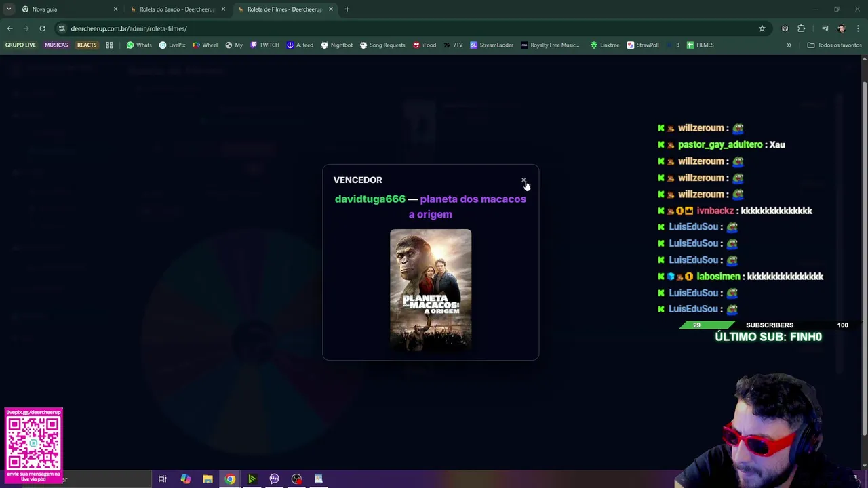Open the media controls icon
The image size is (868, 488).
click(x=825, y=28)
